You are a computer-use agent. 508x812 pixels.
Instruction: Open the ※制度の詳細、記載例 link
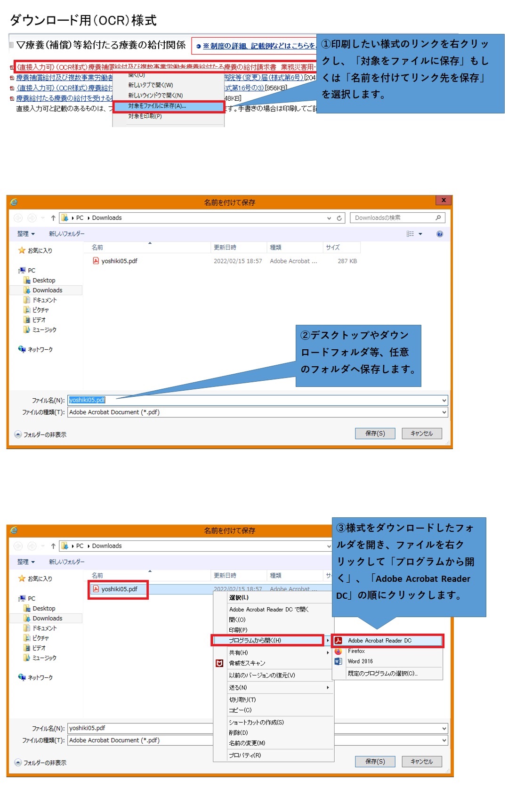pos(258,46)
